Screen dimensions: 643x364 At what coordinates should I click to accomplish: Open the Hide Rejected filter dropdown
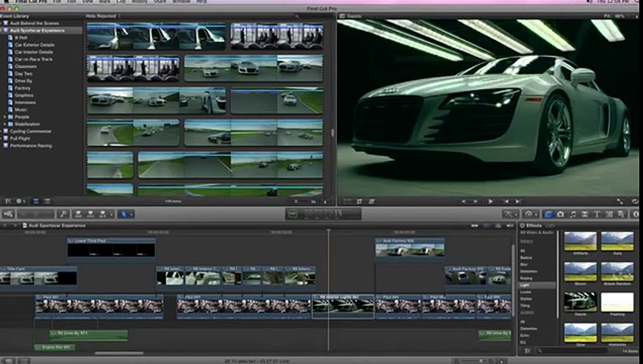point(103,16)
